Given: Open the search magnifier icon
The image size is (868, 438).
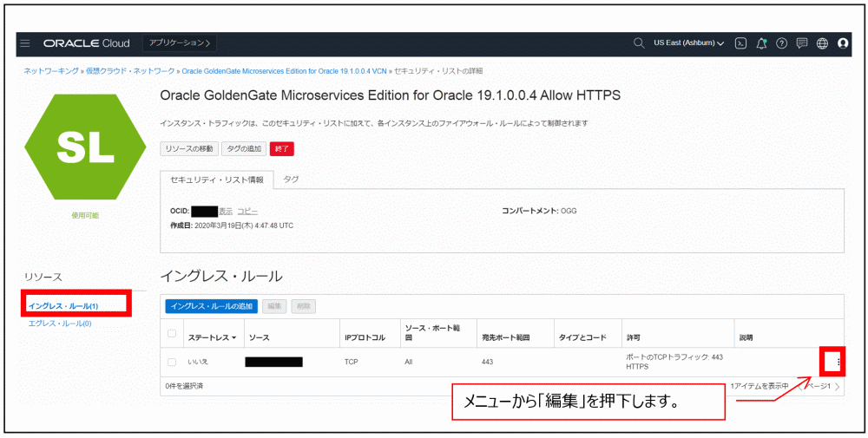Looking at the screenshot, I should point(639,43).
